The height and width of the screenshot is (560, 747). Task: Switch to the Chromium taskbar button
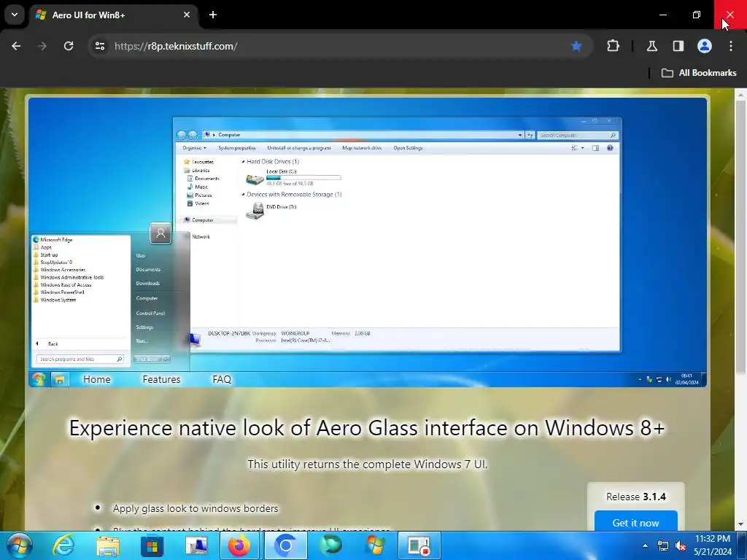click(x=285, y=545)
